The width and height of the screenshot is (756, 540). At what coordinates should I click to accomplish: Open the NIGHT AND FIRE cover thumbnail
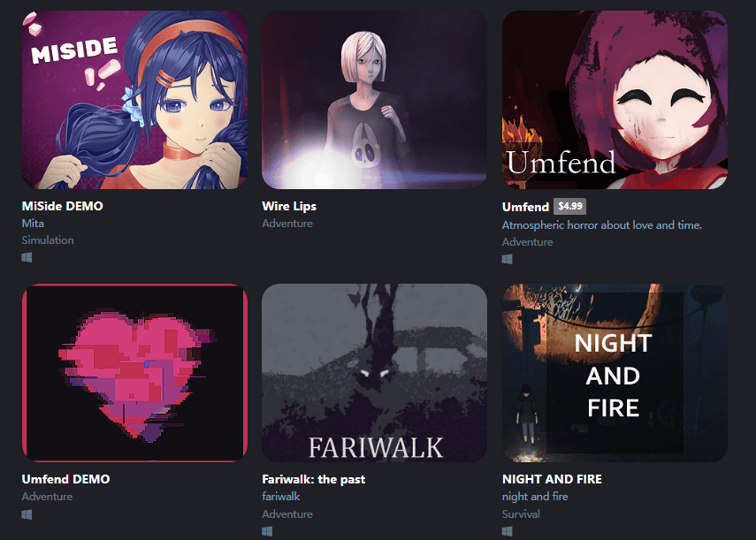[615, 373]
